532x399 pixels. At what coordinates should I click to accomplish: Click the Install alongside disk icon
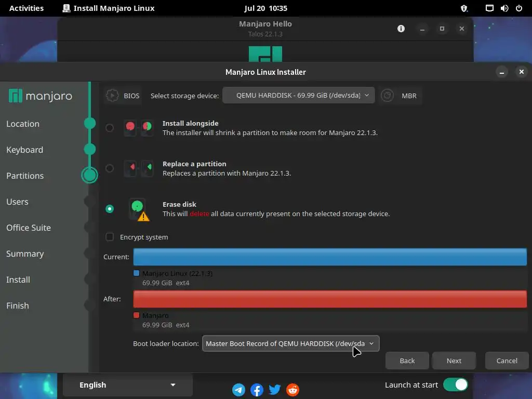click(138, 128)
